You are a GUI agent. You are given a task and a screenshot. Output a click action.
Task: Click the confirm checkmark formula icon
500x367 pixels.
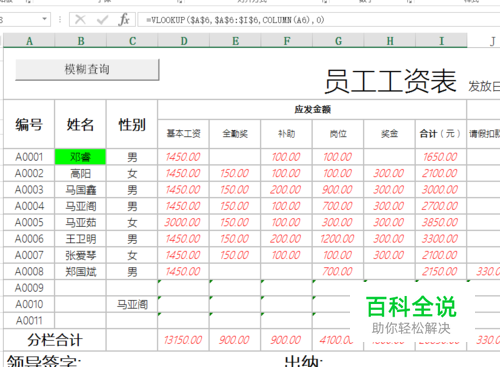[102, 20]
